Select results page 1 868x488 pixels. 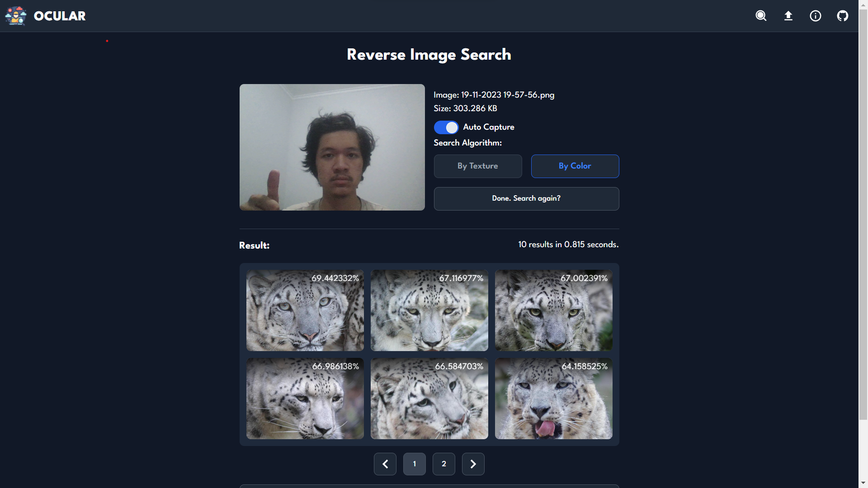click(414, 464)
